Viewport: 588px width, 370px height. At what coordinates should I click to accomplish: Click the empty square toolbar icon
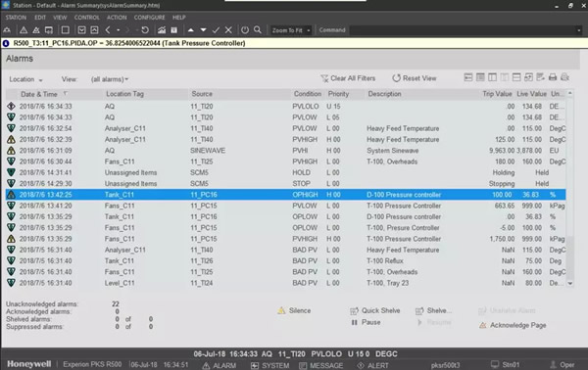[x=66, y=30]
